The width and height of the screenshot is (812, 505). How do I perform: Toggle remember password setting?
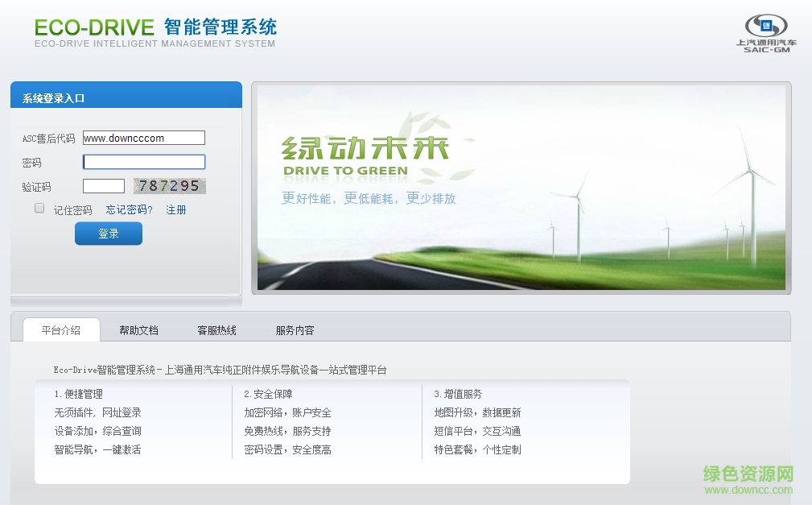[39, 208]
